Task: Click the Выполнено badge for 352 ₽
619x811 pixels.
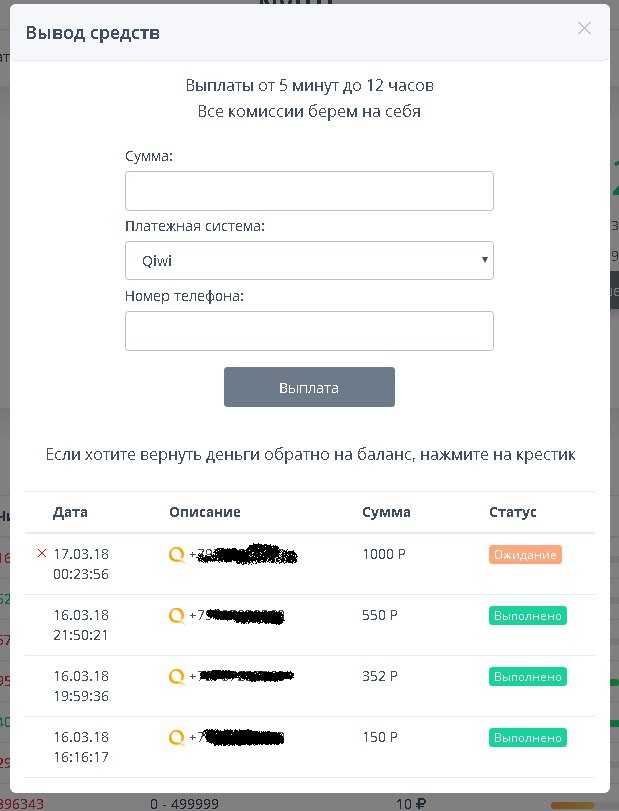Action: 528,677
